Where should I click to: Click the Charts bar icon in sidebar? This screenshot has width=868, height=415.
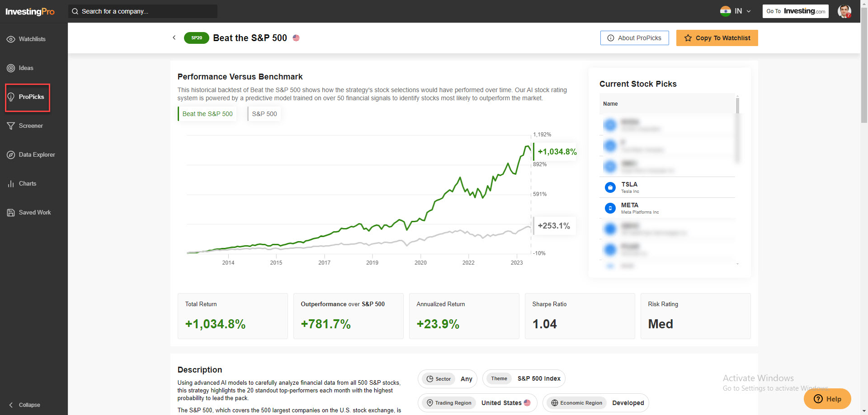click(x=11, y=184)
